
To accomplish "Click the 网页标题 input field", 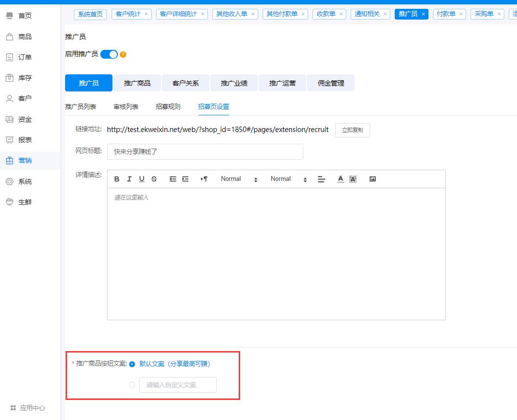I will pyautogui.click(x=205, y=152).
